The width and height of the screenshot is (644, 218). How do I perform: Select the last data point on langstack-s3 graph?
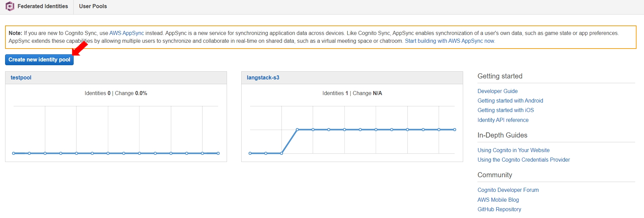[455, 129]
